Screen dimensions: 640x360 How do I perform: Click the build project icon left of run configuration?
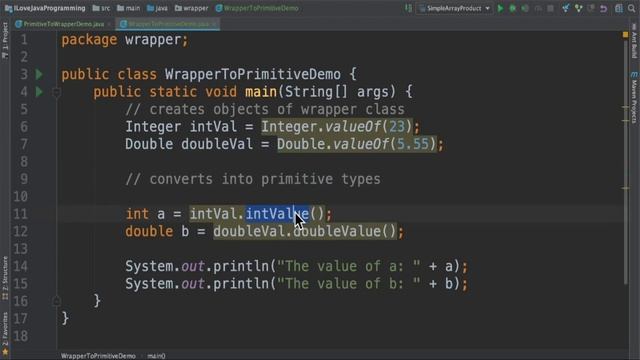click(x=408, y=8)
